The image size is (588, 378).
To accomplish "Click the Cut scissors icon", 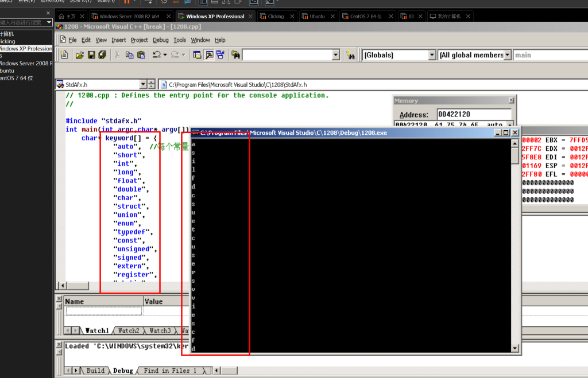I will (x=117, y=55).
